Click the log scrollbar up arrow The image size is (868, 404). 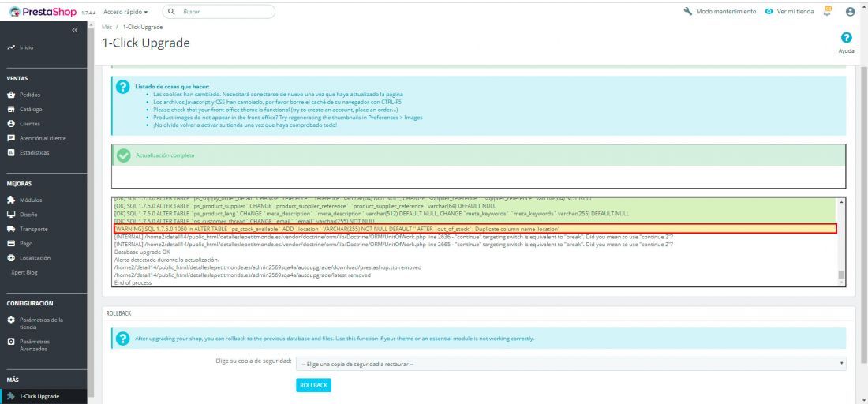click(841, 202)
